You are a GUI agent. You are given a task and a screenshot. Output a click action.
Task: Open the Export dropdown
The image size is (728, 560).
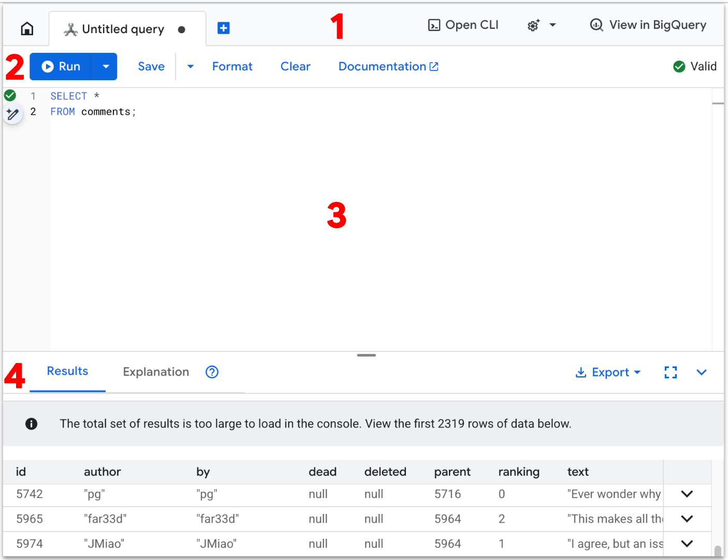(x=608, y=372)
